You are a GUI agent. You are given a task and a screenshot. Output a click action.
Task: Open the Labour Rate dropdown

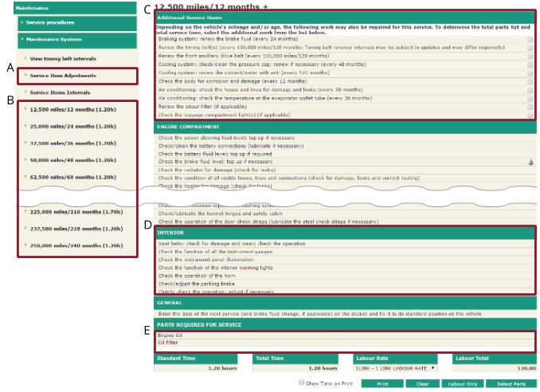point(396,369)
